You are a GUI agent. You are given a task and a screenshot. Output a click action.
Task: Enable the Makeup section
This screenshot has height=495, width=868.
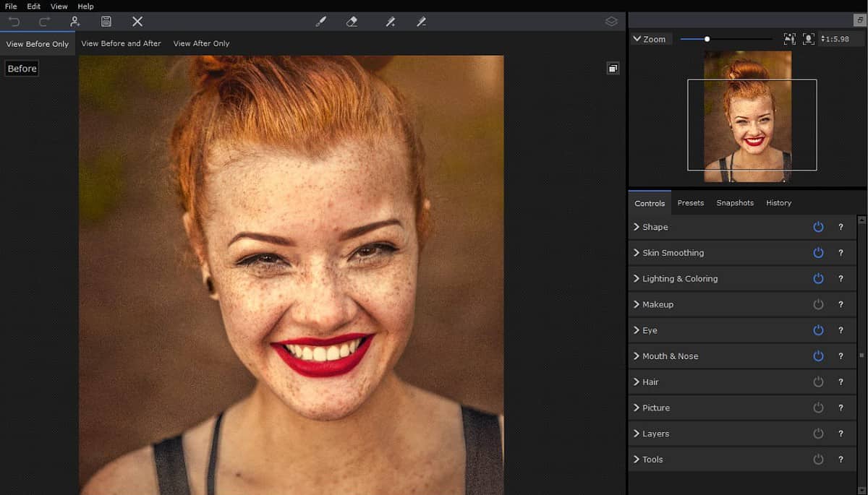tap(818, 304)
